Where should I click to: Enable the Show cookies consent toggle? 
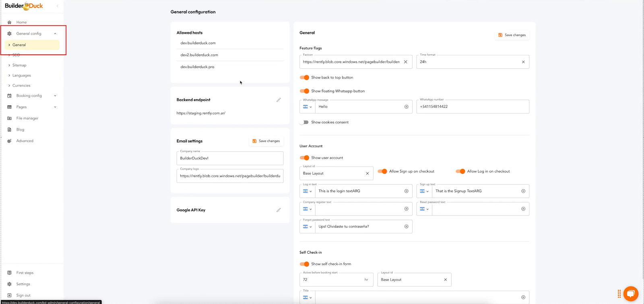click(305, 122)
